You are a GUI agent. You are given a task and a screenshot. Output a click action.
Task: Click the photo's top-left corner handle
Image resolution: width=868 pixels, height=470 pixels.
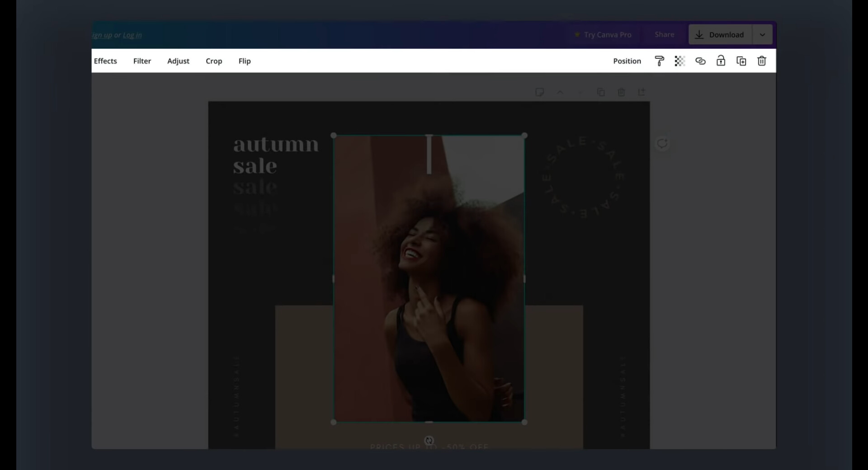[x=334, y=136]
